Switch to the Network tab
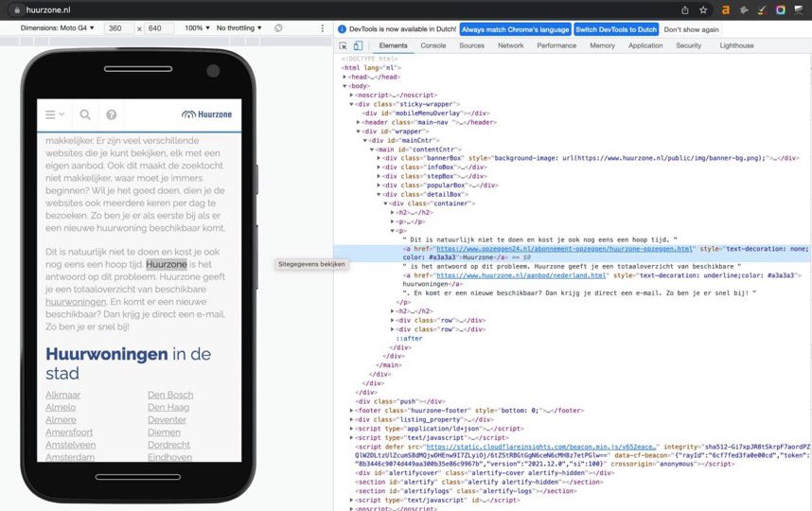812x511 pixels. coord(511,45)
